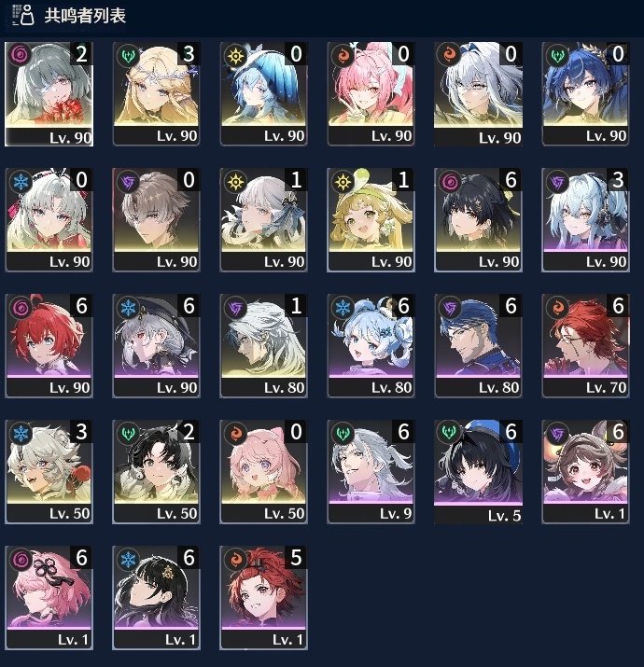
Task: Click the Havoc element icon on the gray-haired Lv. 90 card
Action: coord(20,55)
